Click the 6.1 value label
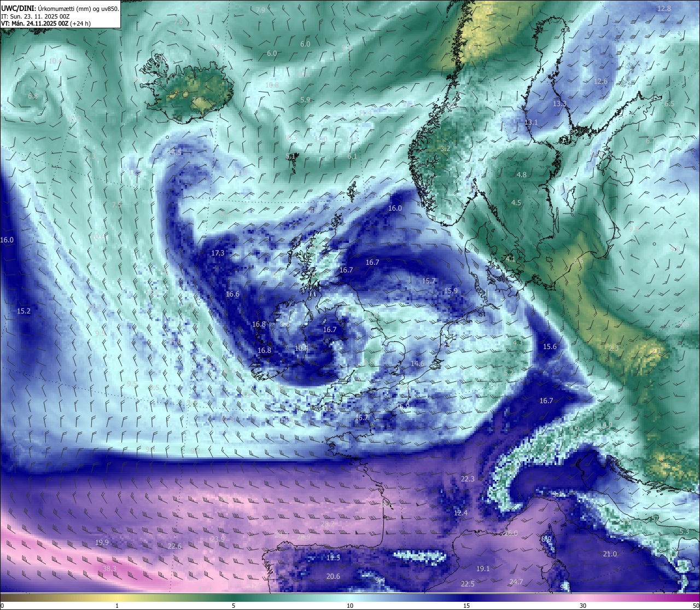Screen dimensions: 700x610 pyautogui.click(x=352, y=156)
